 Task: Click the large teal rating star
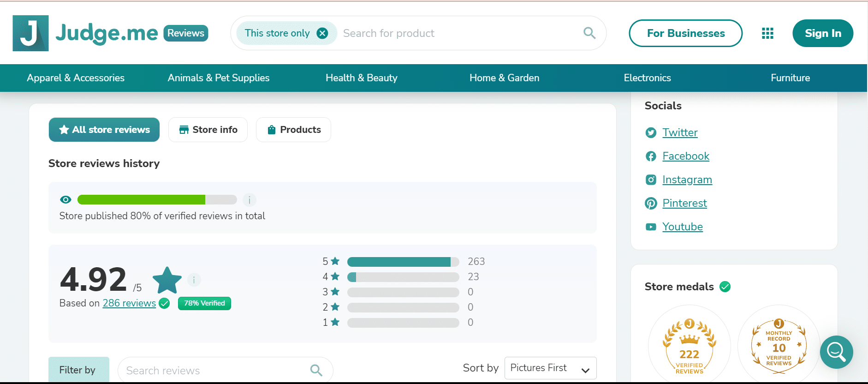coord(167,280)
